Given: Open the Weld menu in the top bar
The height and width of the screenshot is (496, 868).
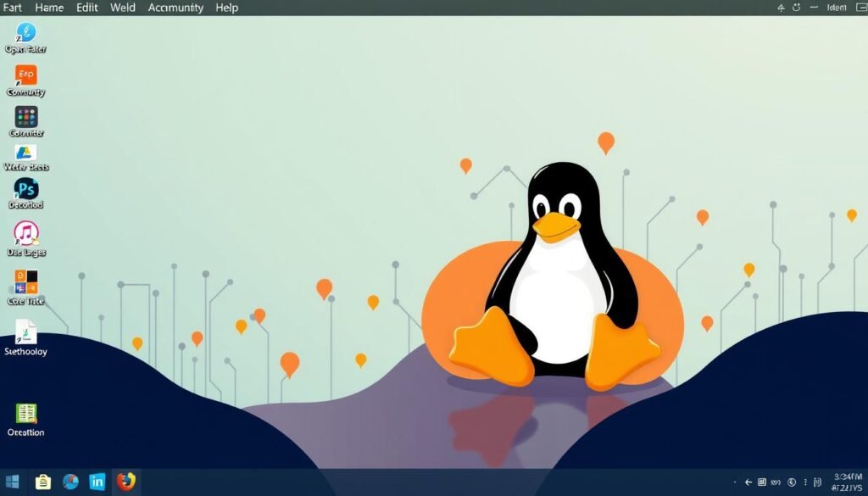Looking at the screenshot, I should (123, 8).
